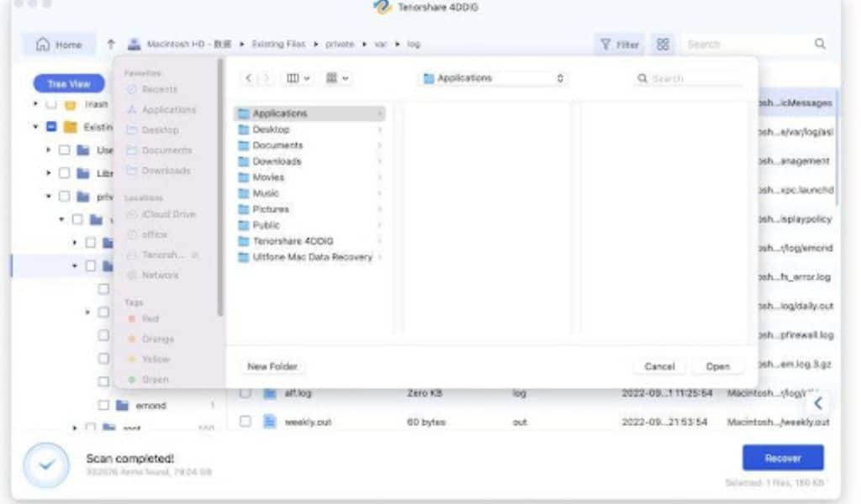Click the file list vertical scrollbar
Image resolution: width=861 pixels, height=504 pixels.
pos(837,148)
